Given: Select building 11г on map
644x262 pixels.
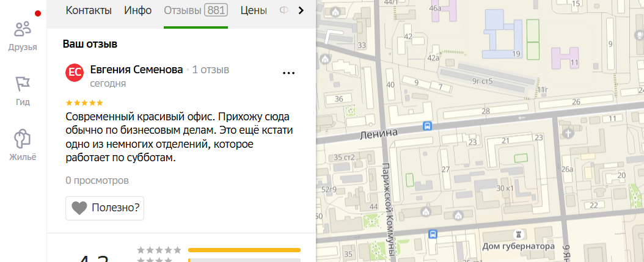Looking at the screenshot, I should point(543,90).
